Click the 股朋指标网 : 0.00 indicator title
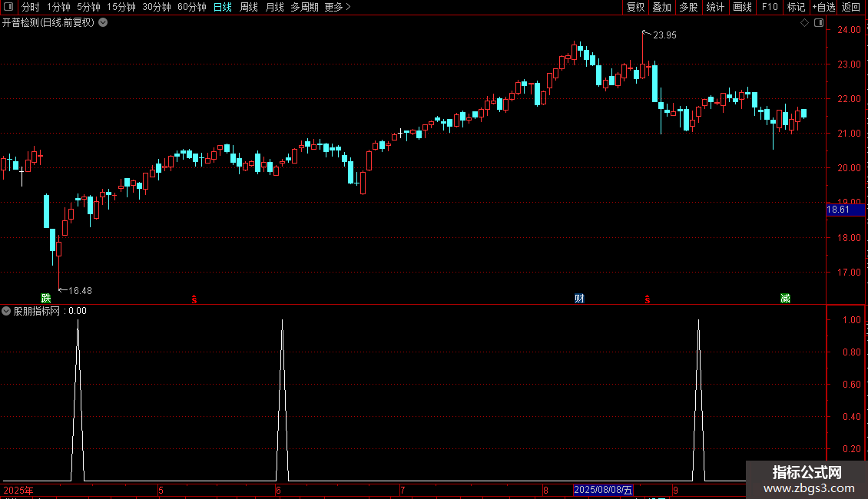The width and height of the screenshot is (868, 499). [50, 311]
